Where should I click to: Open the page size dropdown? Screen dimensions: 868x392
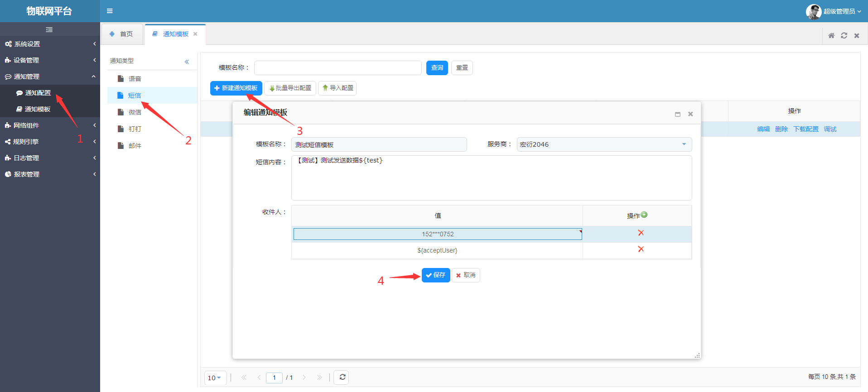click(214, 378)
